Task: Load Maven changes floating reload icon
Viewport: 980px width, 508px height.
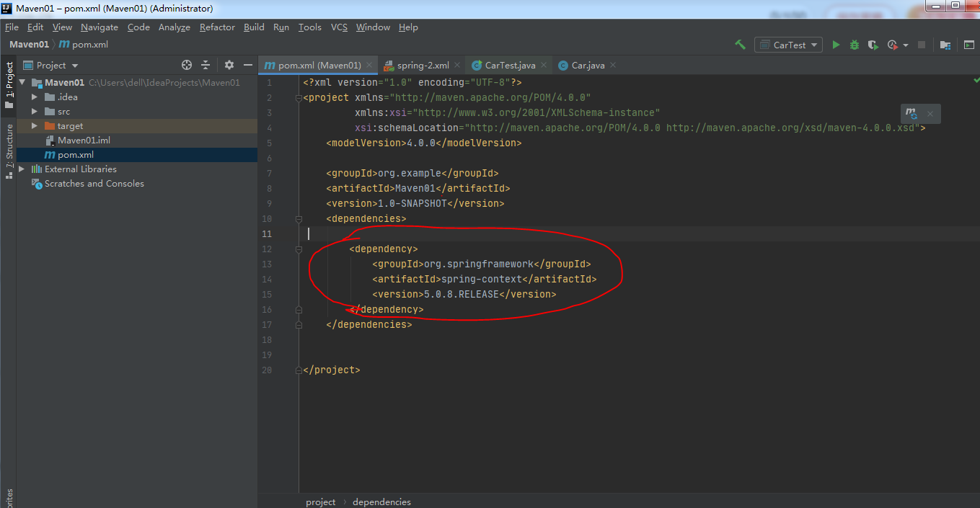Action: [911, 114]
